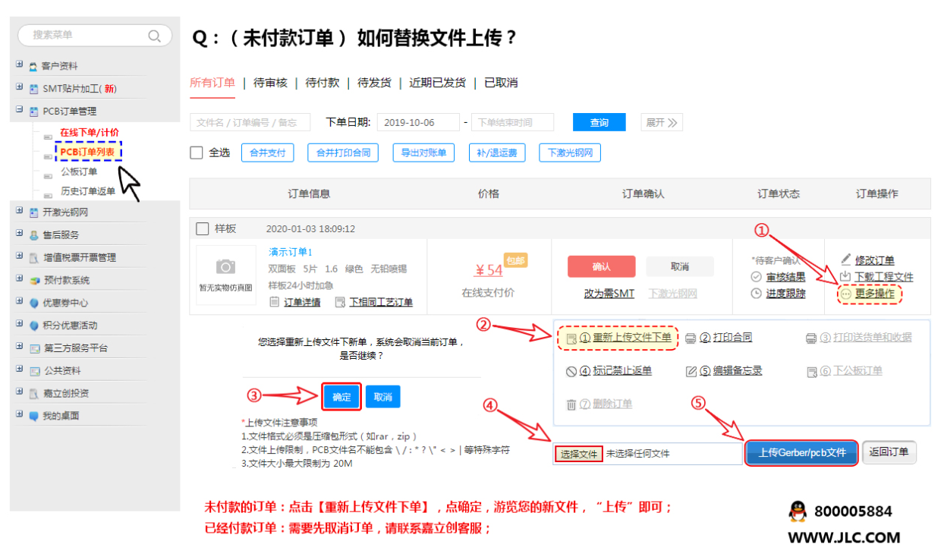The width and height of the screenshot is (944, 560).
Task: Collapse the PCB订单管理 tree node
Action: (19, 111)
